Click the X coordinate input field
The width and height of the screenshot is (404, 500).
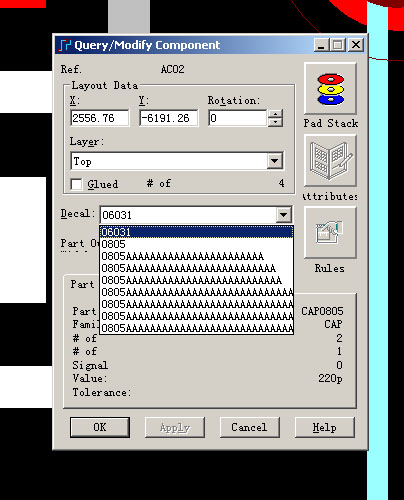[100, 118]
